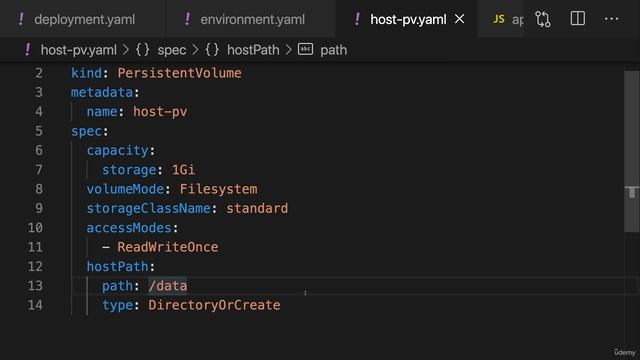Viewport: 640px width, 360px height.
Task: Expand the hostPath breadcrumb segment
Action: 253,50
